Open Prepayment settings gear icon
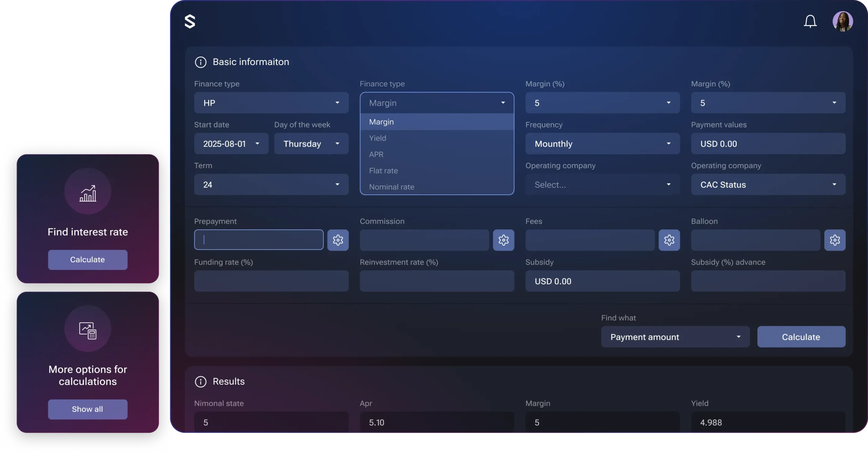Image resolution: width=868 pixels, height=453 pixels. pyautogui.click(x=338, y=240)
